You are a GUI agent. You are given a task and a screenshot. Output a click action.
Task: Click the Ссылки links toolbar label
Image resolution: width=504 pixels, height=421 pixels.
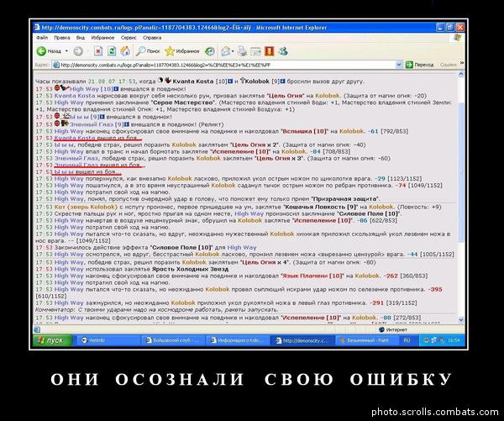click(x=448, y=65)
